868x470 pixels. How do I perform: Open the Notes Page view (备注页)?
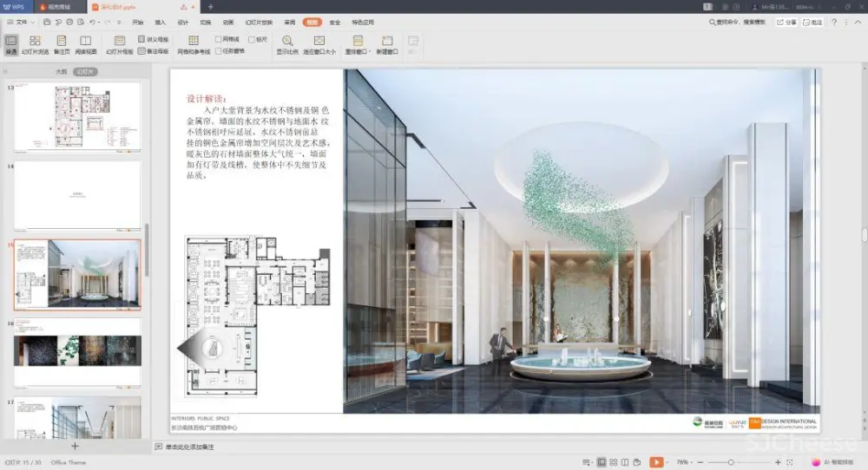click(x=62, y=44)
